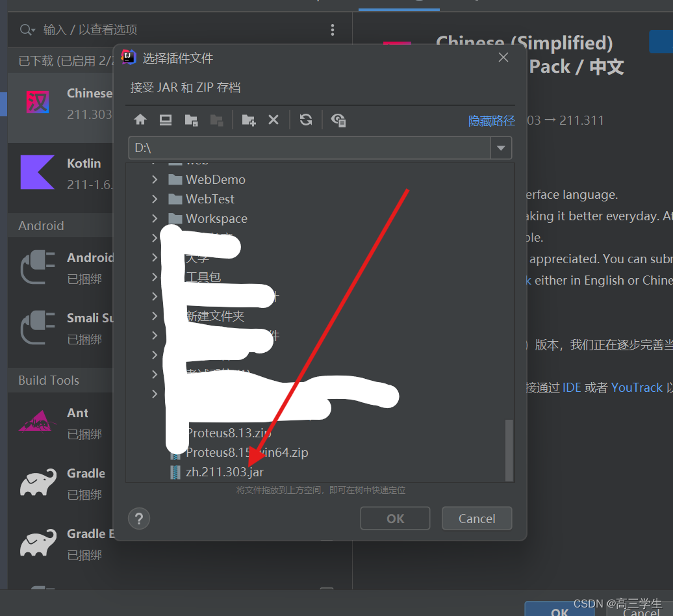
Task: Select the zh.211.303.jar file
Action: pos(223,472)
